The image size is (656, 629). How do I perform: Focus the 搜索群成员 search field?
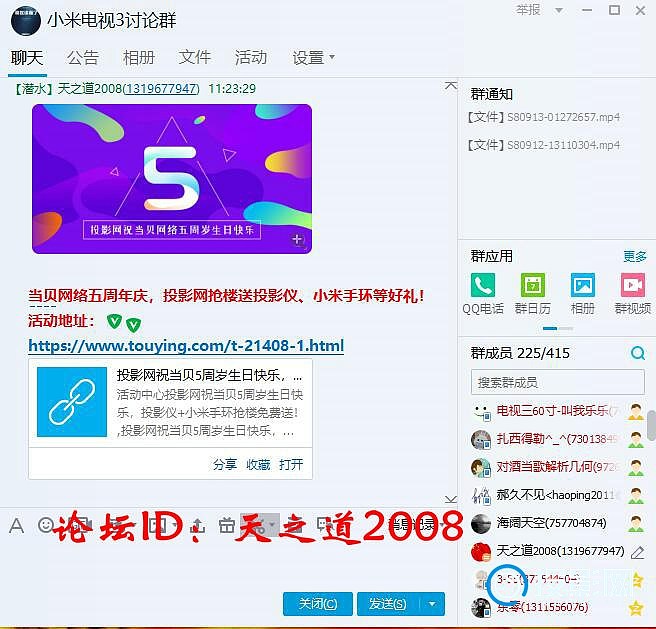[558, 382]
